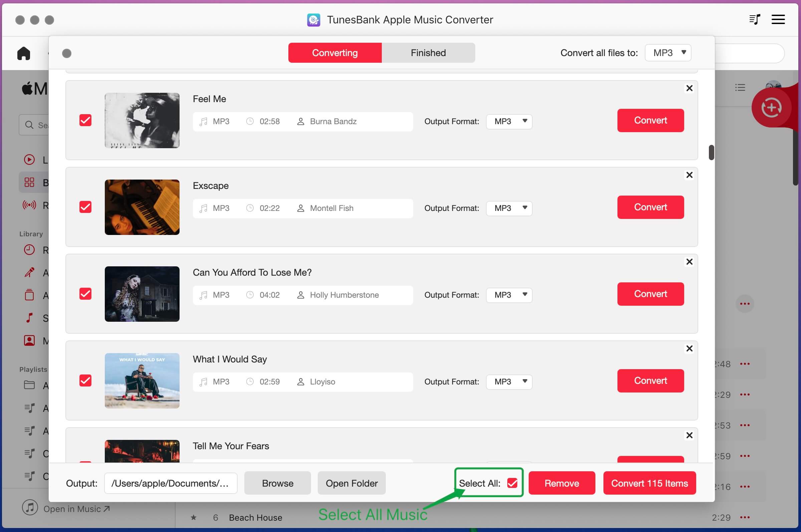801x532 pixels.
Task: Open more options for 2:48 track row
Action: pos(745,364)
